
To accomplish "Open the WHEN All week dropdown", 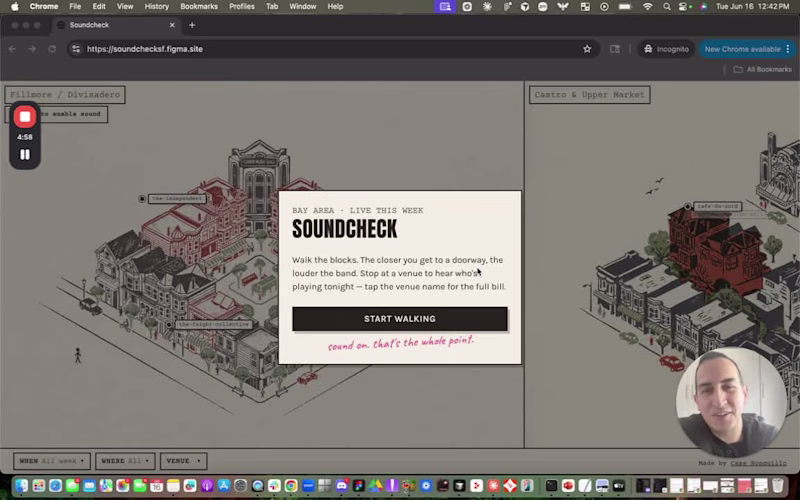I will coord(52,461).
